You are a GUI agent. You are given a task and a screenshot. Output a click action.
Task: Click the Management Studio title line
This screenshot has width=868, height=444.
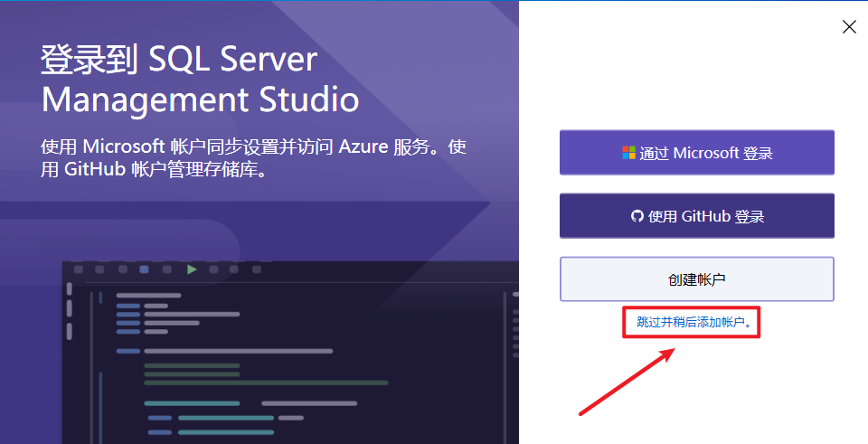pyautogui.click(x=200, y=99)
